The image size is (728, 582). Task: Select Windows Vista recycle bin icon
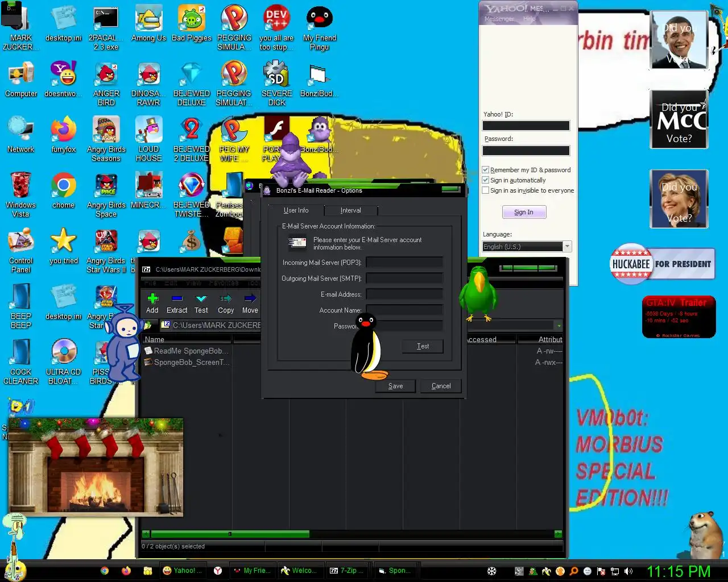21,196
